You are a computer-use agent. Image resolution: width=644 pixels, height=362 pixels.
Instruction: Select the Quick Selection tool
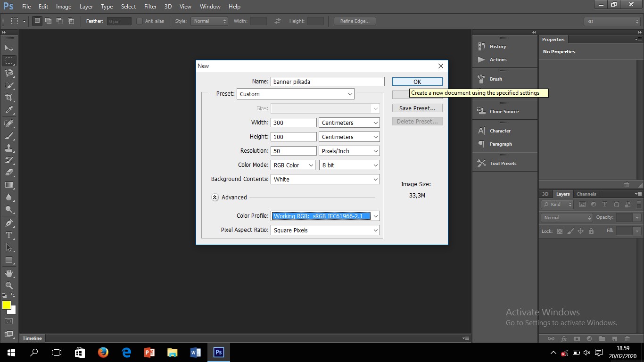(9, 85)
